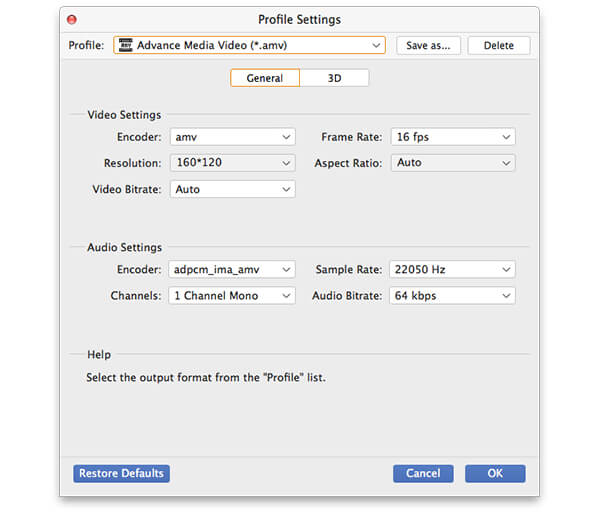Open the Aspect Ratio dropdown
Viewport: 600px width, 513px height.
tap(453, 163)
